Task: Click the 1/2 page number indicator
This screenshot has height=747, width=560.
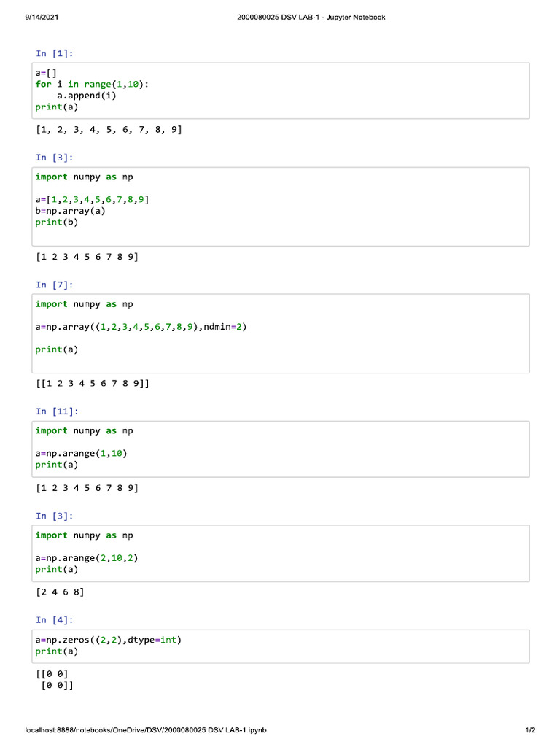Action: click(530, 730)
